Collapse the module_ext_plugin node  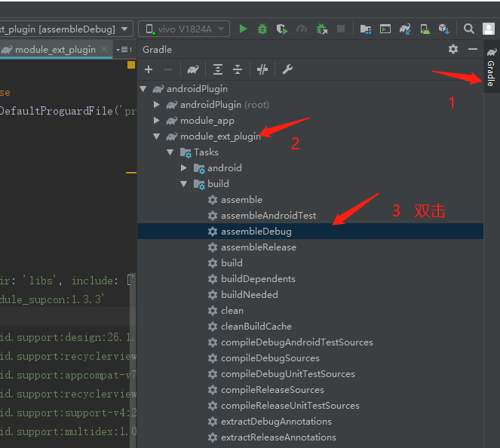point(157,137)
